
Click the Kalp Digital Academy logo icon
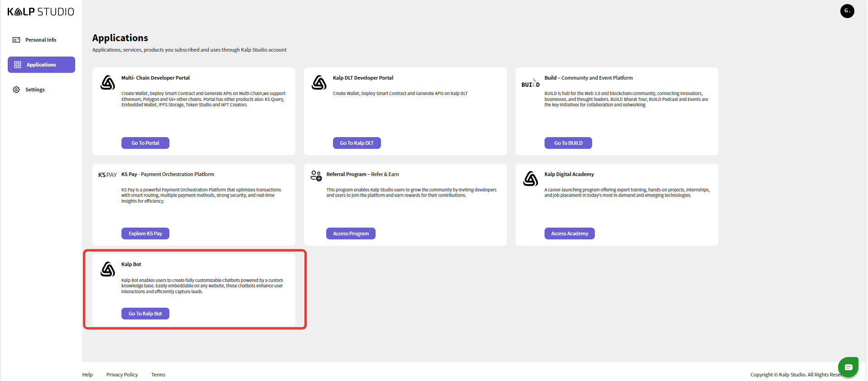tap(530, 179)
